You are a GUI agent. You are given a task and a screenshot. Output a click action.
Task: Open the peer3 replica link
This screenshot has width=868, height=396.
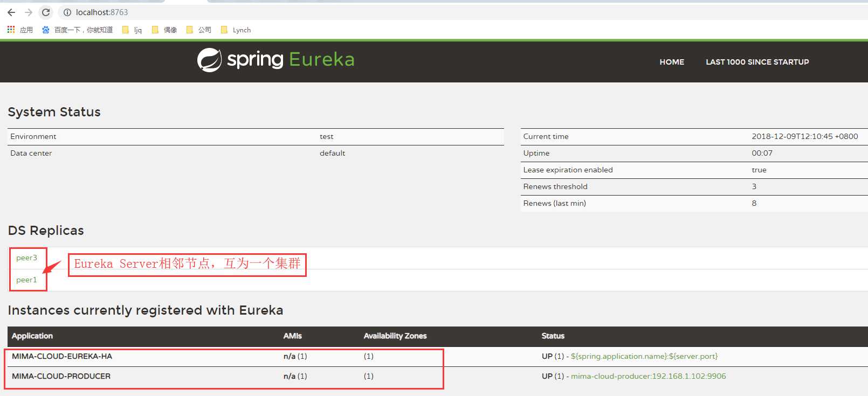click(x=26, y=258)
